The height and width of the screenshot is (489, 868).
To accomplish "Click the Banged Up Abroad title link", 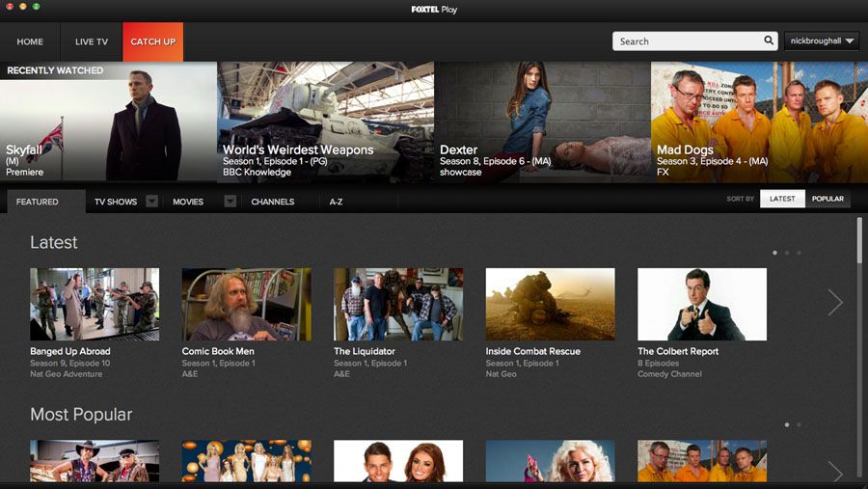I will [x=70, y=351].
